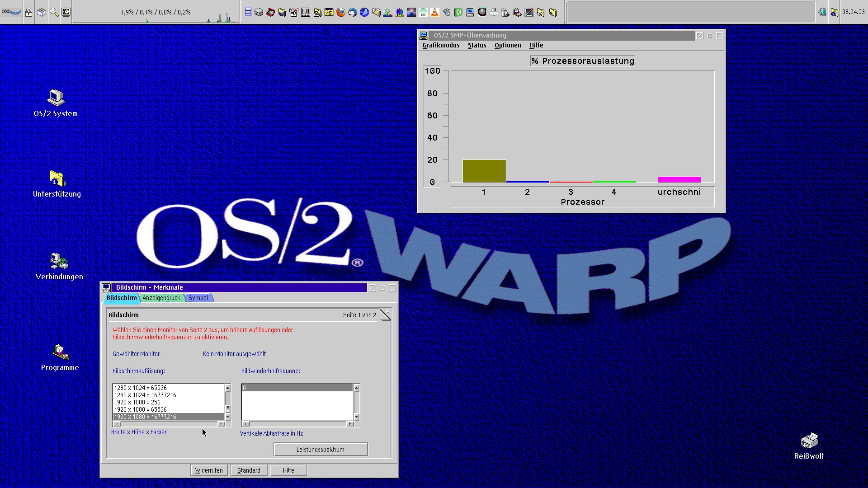The width and height of the screenshot is (868, 488).
Task: Click the galaxy image icon in toolbar
Action: tap(411, 12)
